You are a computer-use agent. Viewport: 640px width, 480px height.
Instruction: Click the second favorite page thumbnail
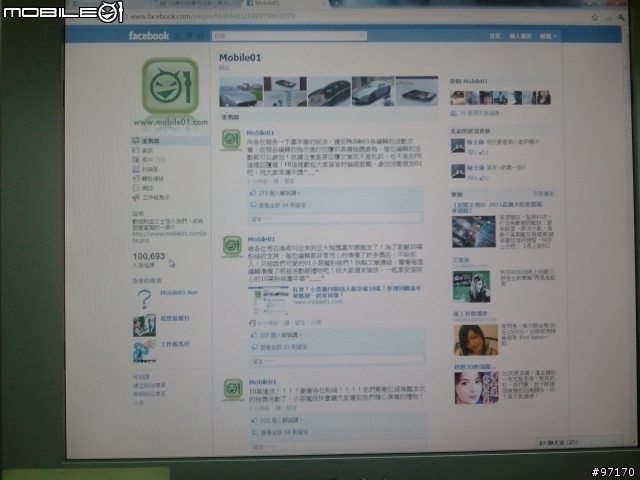coord(144,325)
